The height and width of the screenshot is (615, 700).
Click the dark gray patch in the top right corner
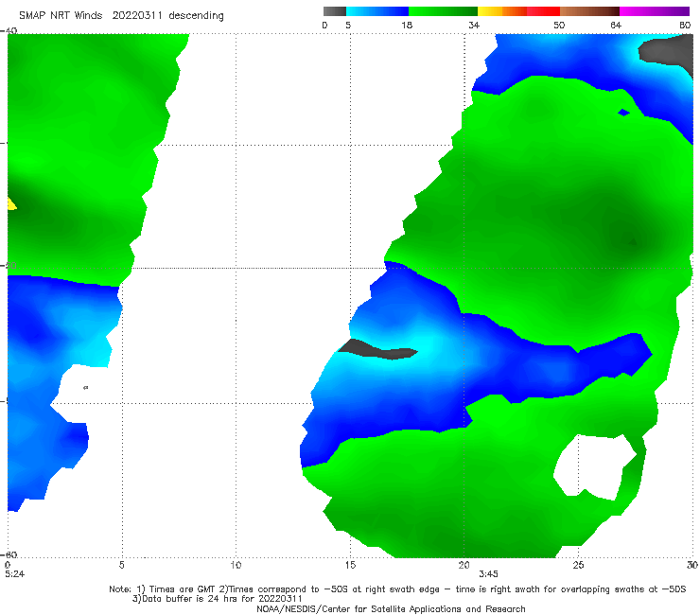click(668, 51)
